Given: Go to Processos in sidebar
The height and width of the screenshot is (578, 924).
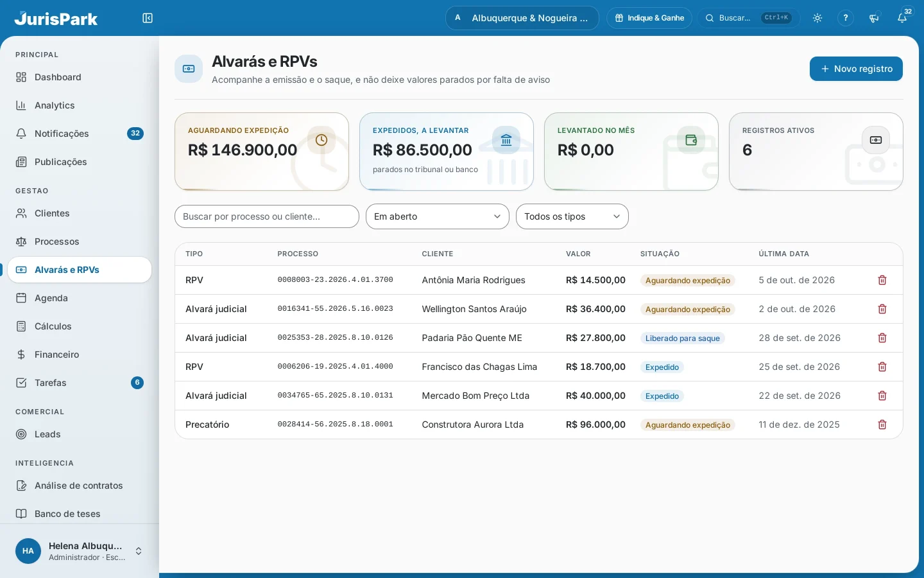Looking at the screenshot, I should [80, 241].
